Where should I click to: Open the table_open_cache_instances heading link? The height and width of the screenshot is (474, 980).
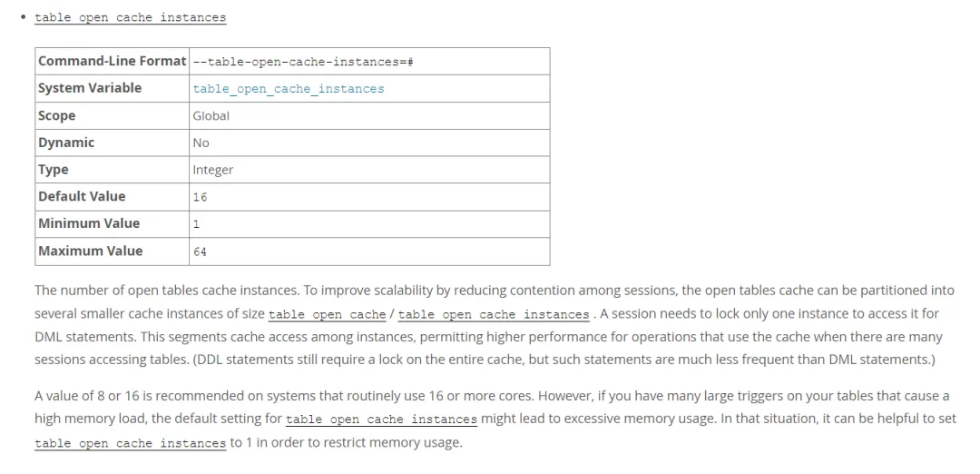pos(130,17)
